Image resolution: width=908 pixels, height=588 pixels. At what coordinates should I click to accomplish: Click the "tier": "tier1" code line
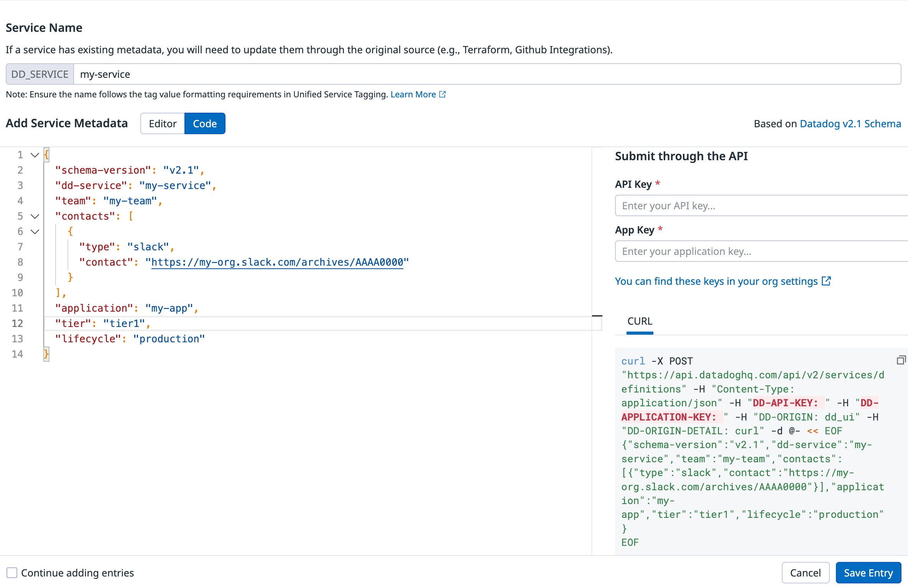102,324
